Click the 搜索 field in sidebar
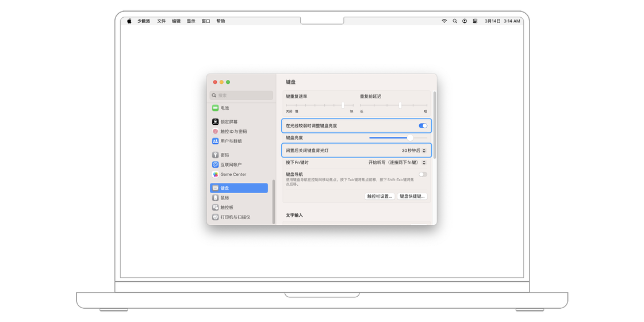Screen dimensions: 644x322 (x=241, y=95)
